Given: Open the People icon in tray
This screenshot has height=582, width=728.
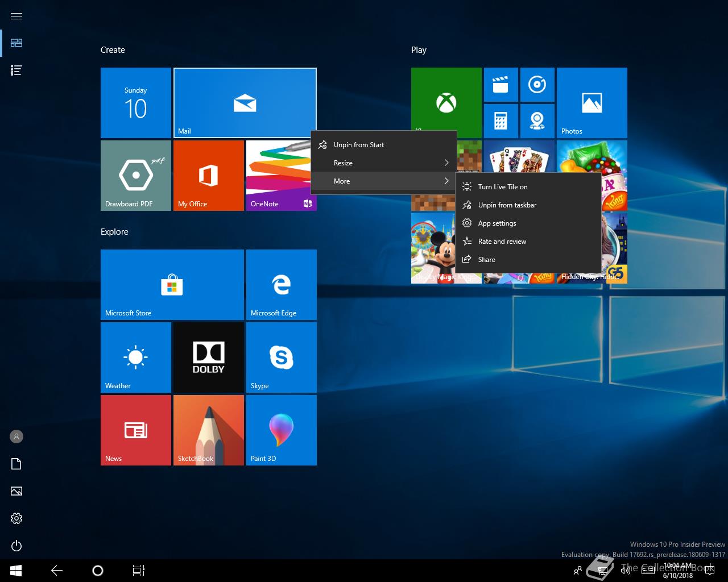Looking at the screenshot, I should pos(578,571).
